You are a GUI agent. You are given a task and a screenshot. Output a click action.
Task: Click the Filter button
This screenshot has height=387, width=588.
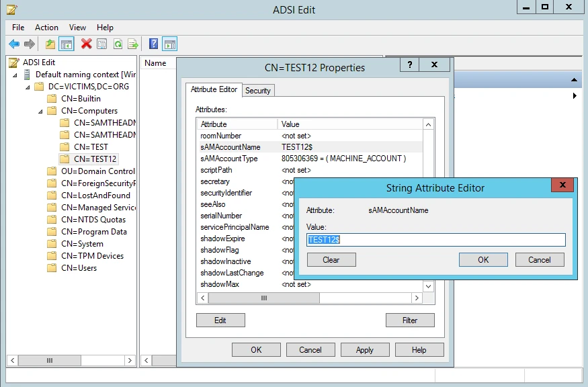point(410,320)
